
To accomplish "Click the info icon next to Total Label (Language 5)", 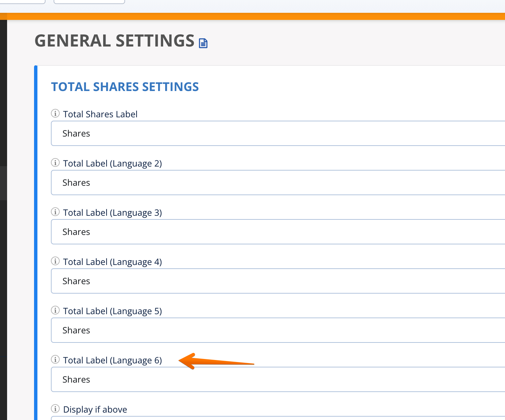I will [55, 310].
